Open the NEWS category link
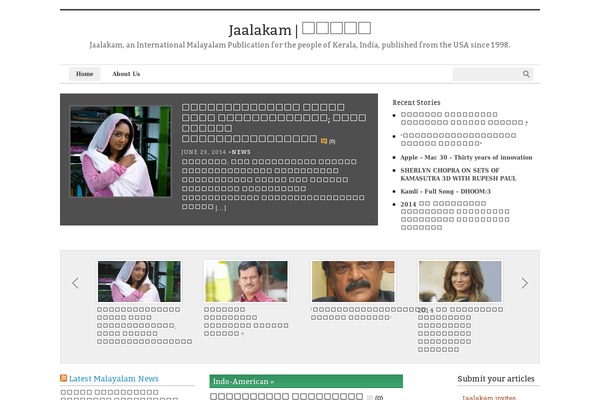This screenshot has width=600, height=400. coord(241,152)
